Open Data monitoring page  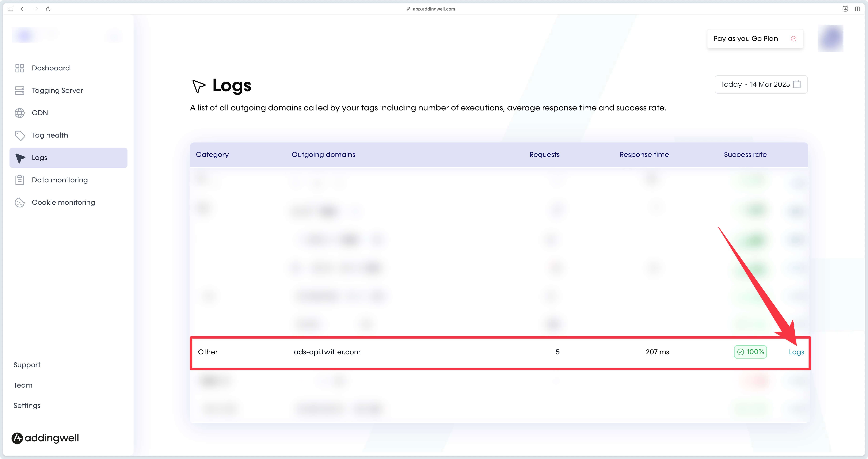[x=68, y=180]
